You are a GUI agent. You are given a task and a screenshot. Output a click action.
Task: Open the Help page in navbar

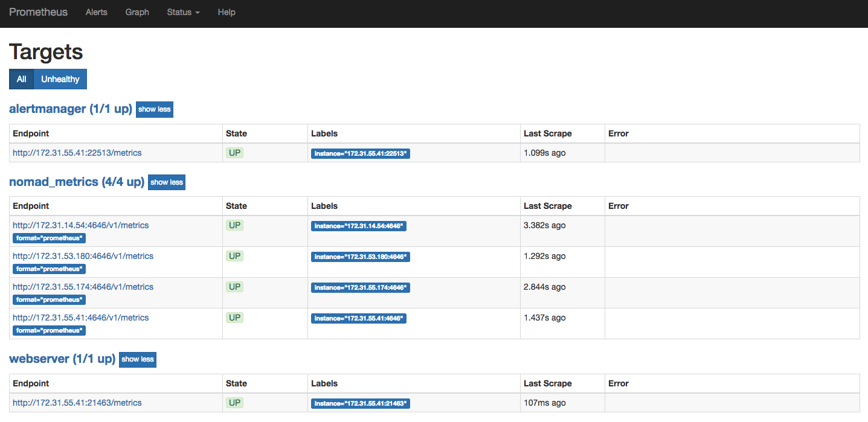click(227, 12)
